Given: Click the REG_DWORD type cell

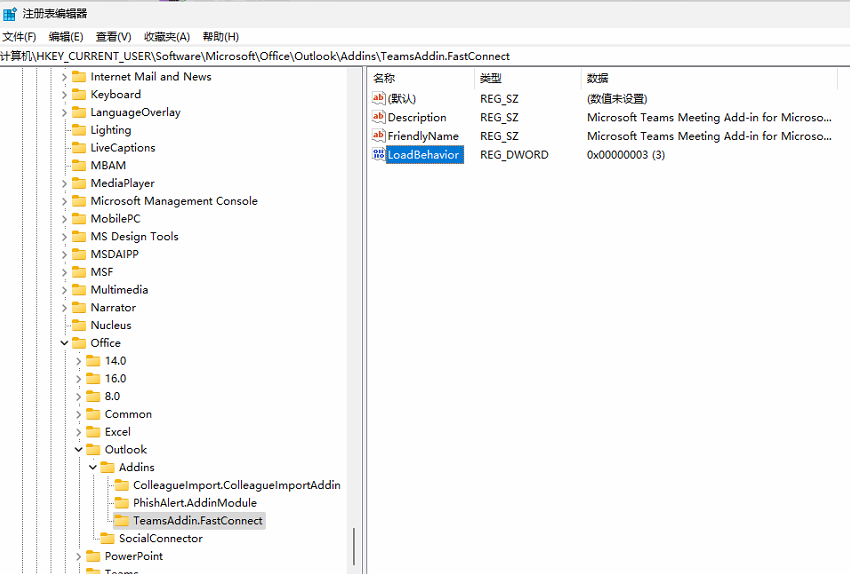Looking at the screenshot, I should coord(514,155).
